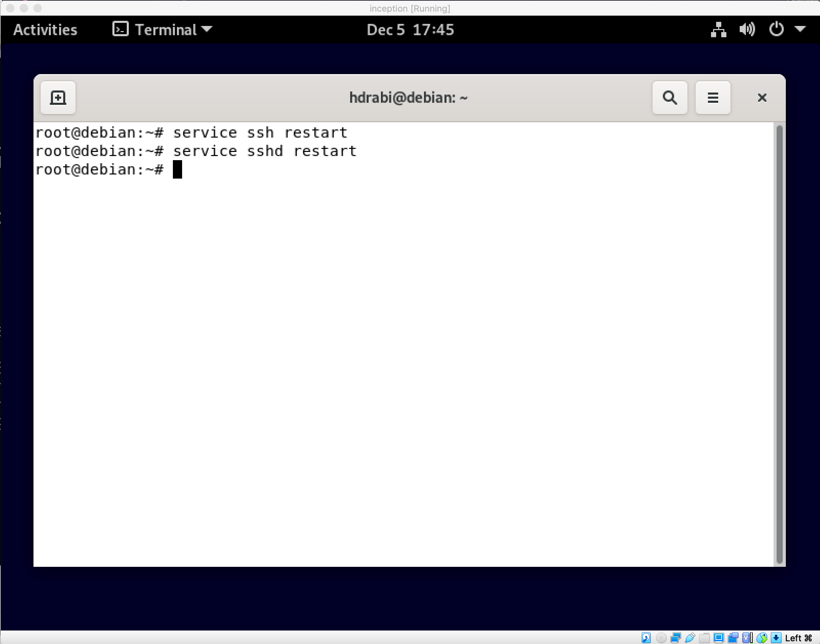Click the VirtualBox USB devices indicator
Screen dimensions: 820x644
[690, 638]
